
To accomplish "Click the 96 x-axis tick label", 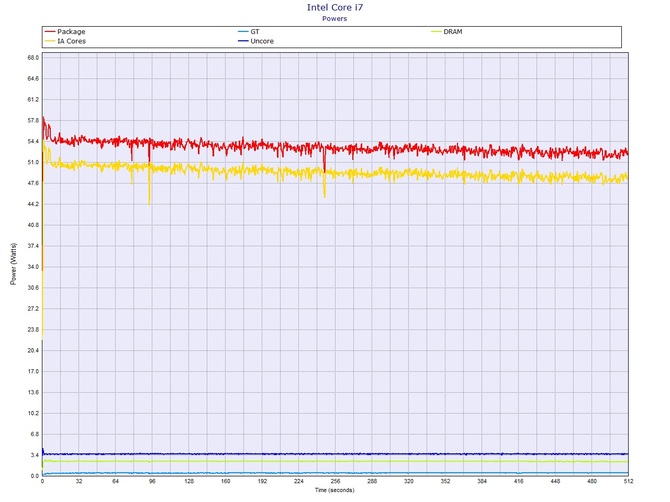I will tap(152, 481).
